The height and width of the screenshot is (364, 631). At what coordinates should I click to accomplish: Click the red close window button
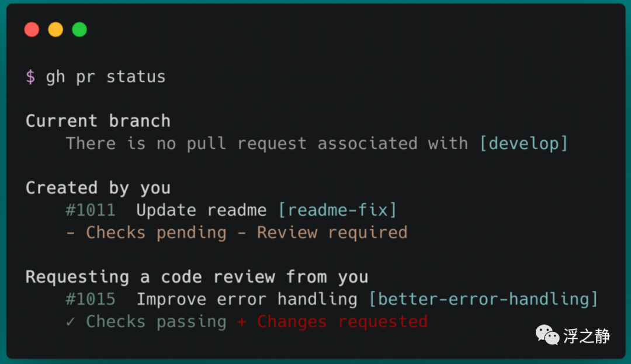tap(32, 29)
